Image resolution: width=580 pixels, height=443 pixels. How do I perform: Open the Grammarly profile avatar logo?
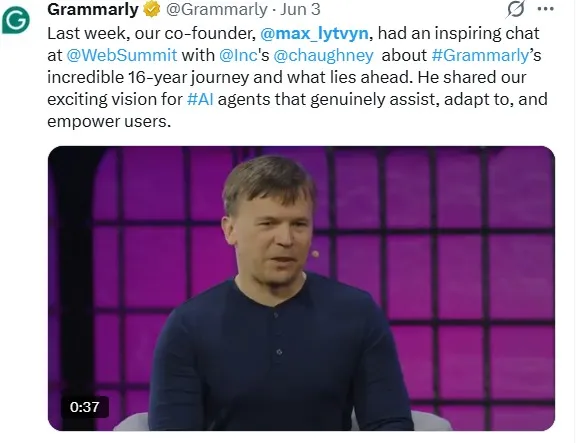click(x=16, y=21)
